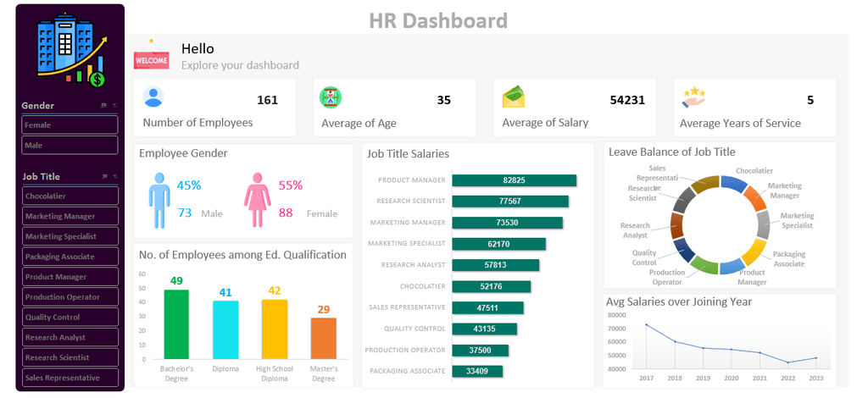This screenshot has width=868, height=398.
Task: Filter by Male in Gender slicer
Action: 70,145
